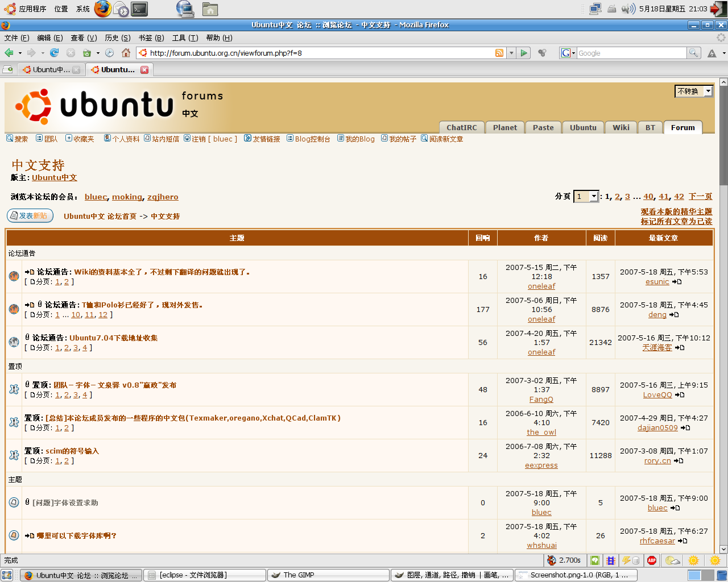The width and height of the screenshot is (728, 582).
Task: Open the 分页 page number dropdown
Action: coord(586,197)
